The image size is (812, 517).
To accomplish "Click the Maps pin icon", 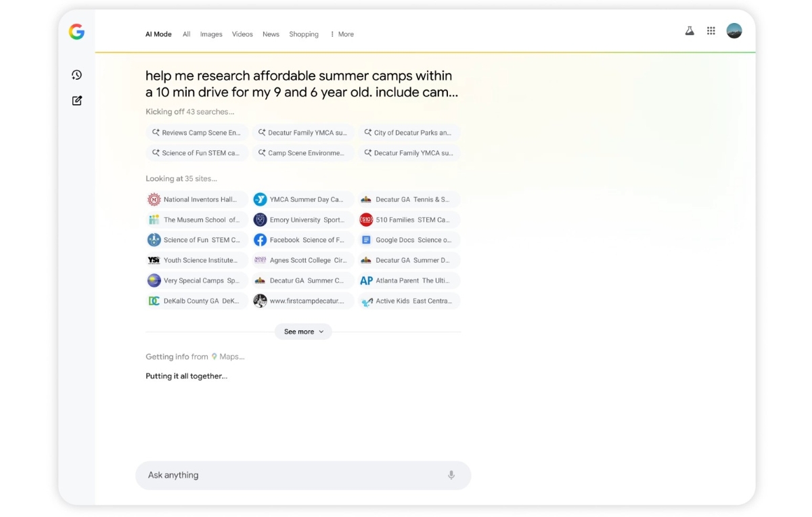I will pos(215,357).
